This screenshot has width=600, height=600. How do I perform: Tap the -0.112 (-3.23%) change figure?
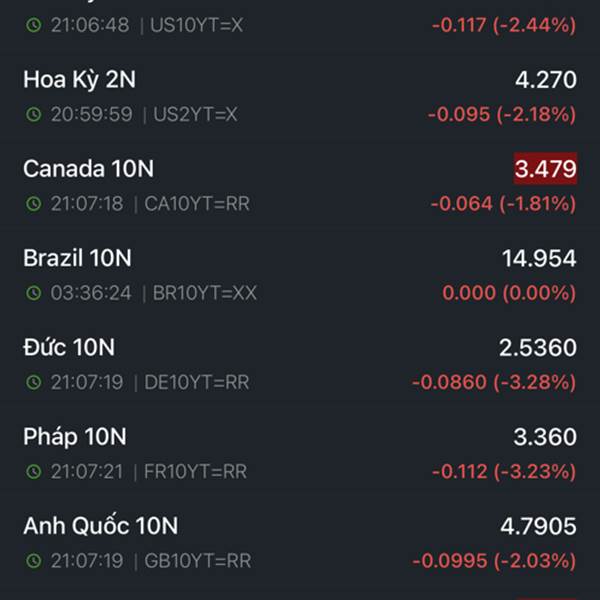[x=504, y=471]
